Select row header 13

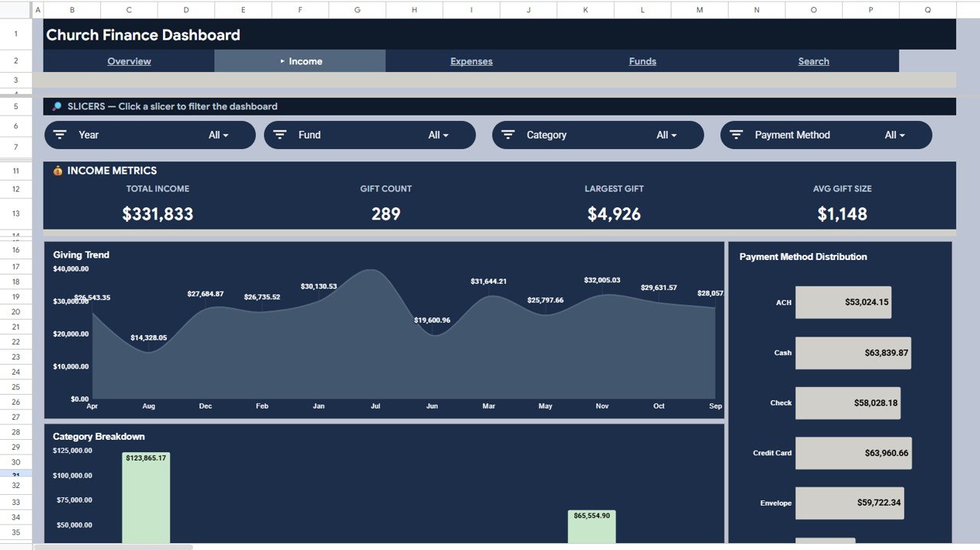16,213
